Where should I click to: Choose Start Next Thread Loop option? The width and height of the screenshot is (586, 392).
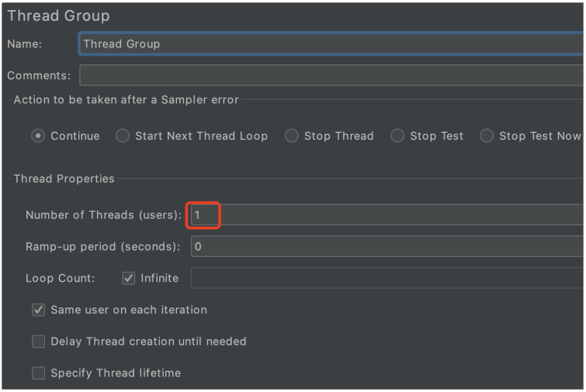point(123,136)
